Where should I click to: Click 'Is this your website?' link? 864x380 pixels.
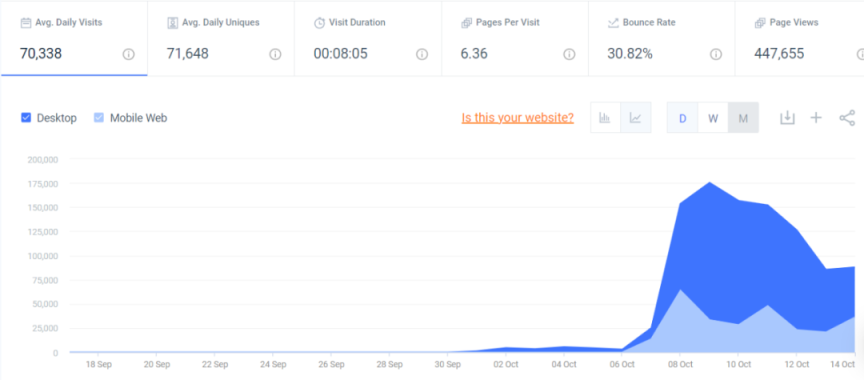click(517, 117)
